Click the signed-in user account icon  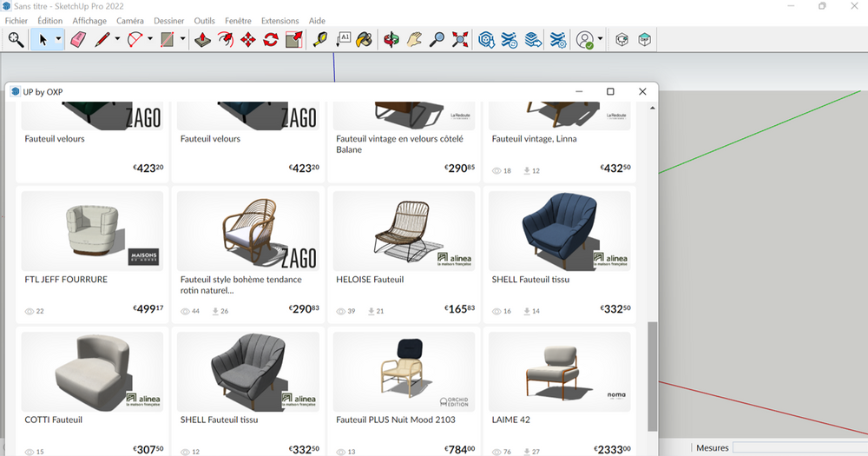pos(584,40)
